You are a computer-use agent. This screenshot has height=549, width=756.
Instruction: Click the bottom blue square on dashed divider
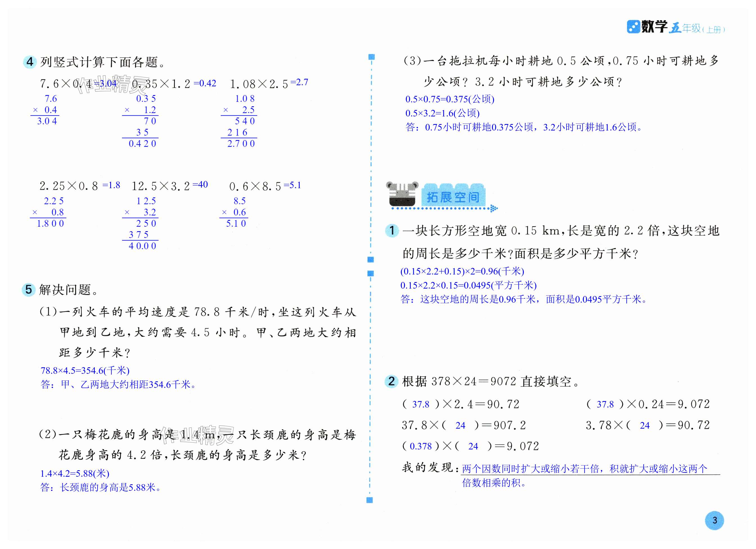coord(369,500)
